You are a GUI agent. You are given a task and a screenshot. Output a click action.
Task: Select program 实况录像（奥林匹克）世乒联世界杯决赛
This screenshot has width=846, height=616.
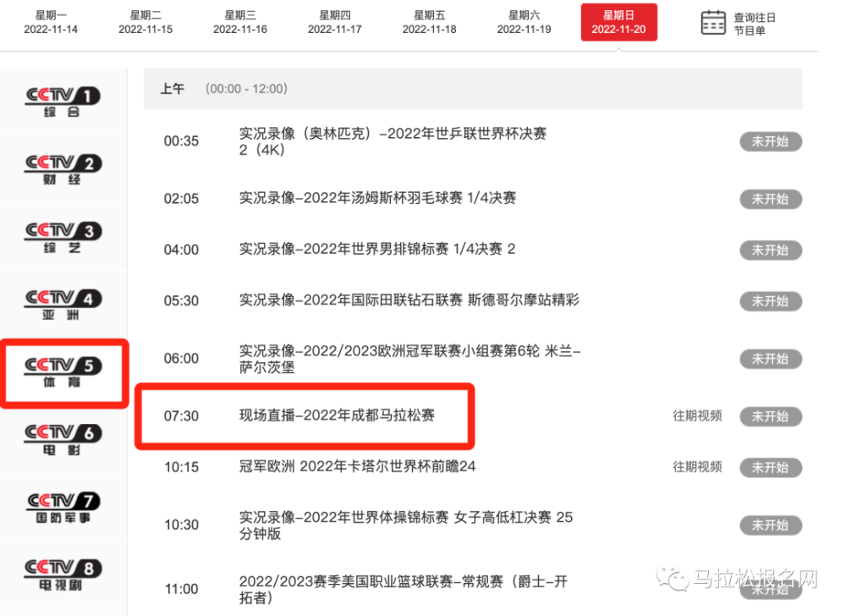point(393,141)
